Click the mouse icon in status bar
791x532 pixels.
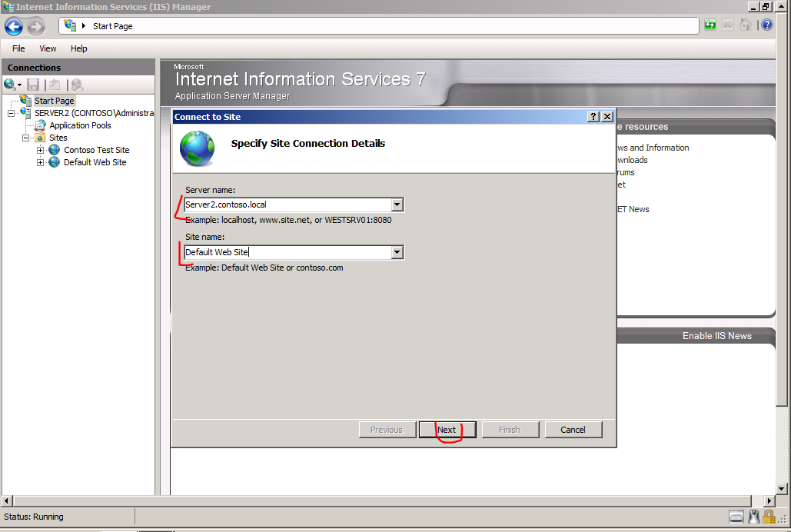753,517
